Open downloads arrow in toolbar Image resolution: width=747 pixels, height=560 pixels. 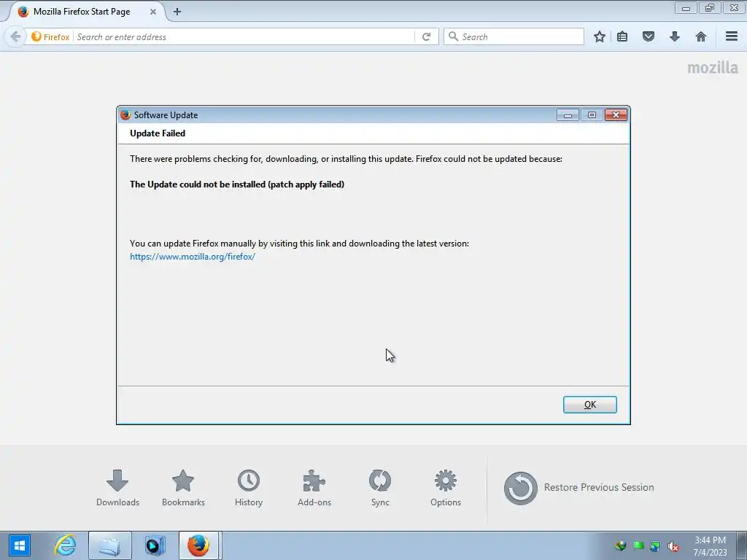click(675, 36)
